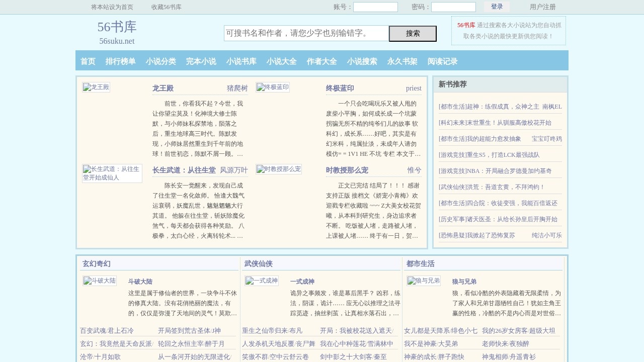
Task: View the 时教授那么宠 cover image
Action: [278, 169]
